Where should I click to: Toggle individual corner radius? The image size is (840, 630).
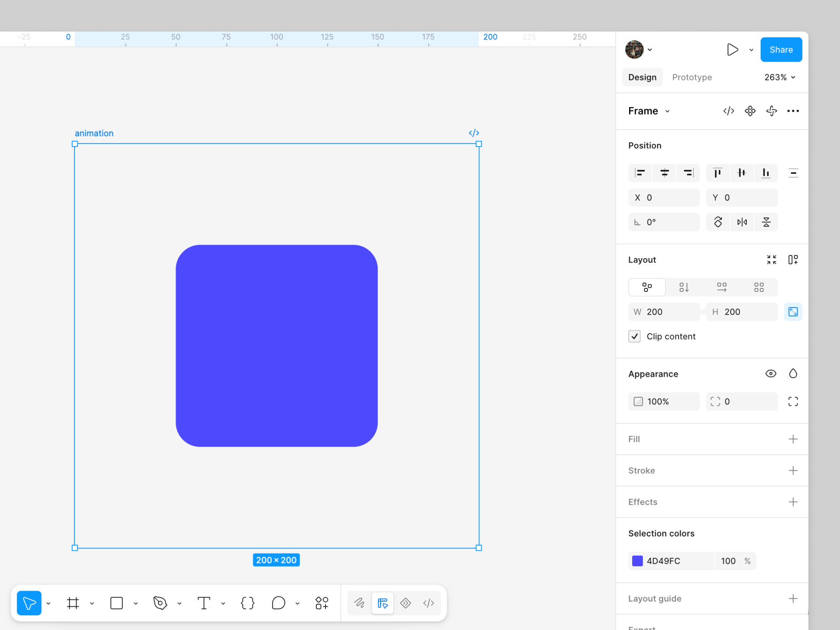793,402
